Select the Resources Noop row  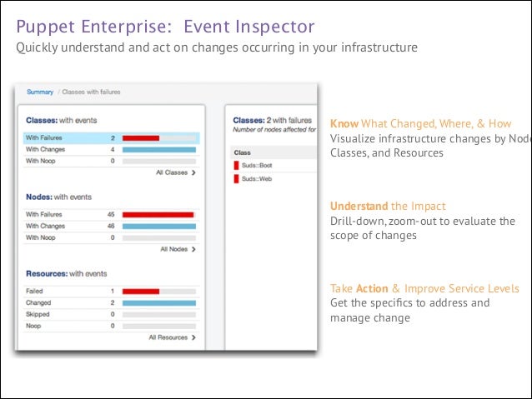tap(111, 326)
